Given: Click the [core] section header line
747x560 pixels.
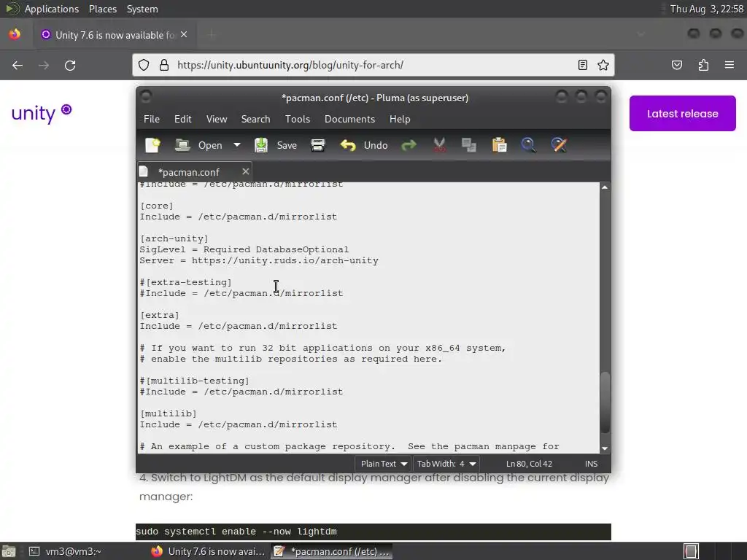Looking at the screenshot, I should pyautogui.click(x=157, y=206).
